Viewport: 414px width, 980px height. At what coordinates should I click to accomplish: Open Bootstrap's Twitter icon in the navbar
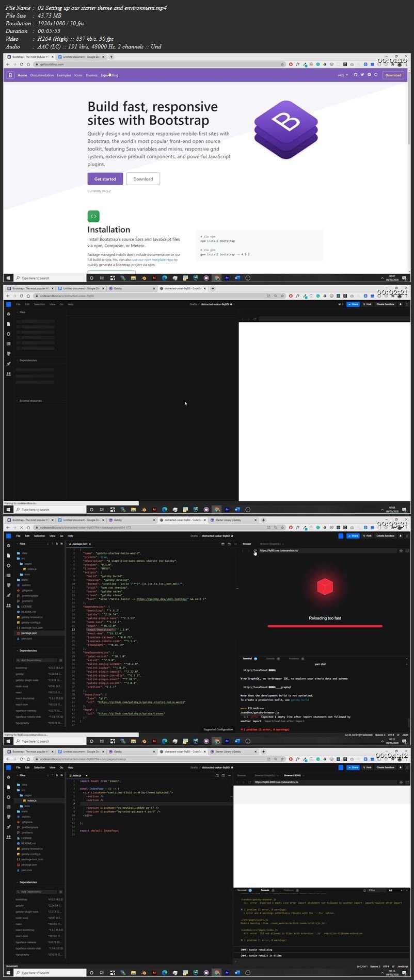362,75
